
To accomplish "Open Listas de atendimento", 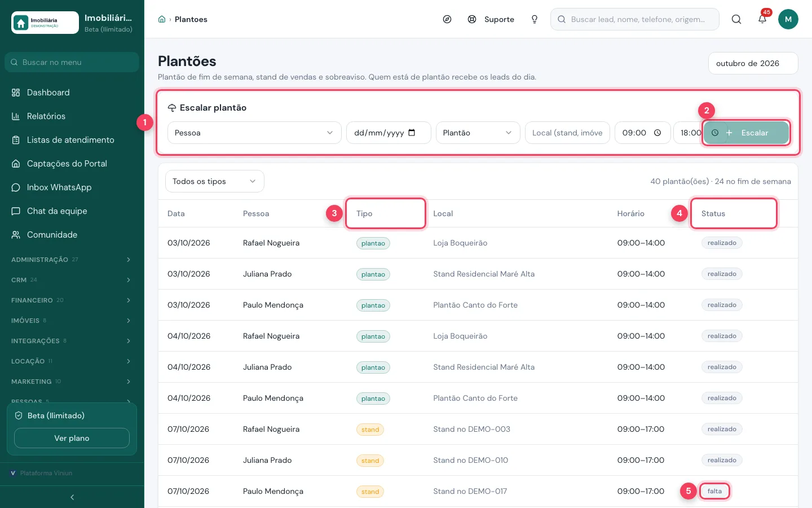I will 72,140.
